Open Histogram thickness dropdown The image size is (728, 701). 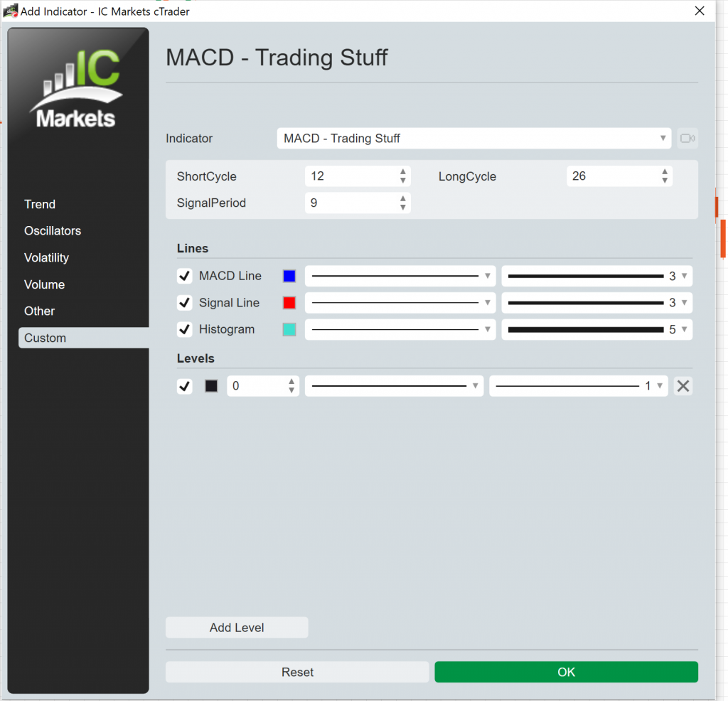click(596, 330)
